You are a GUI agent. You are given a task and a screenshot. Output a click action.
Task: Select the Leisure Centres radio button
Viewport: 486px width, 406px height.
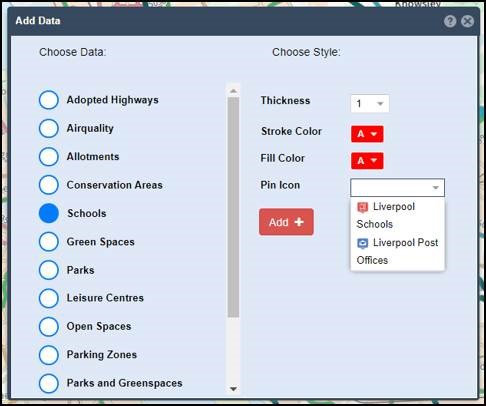click(49, 298)
